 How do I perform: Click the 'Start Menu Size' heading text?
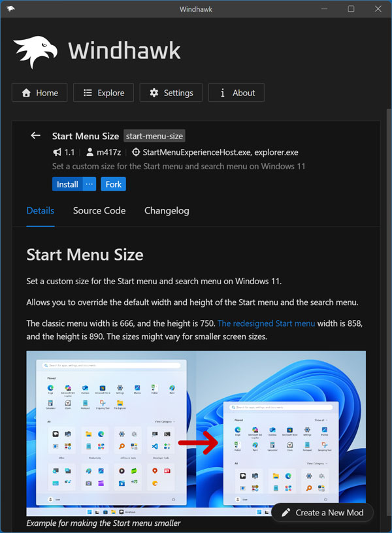coord(85,255)
